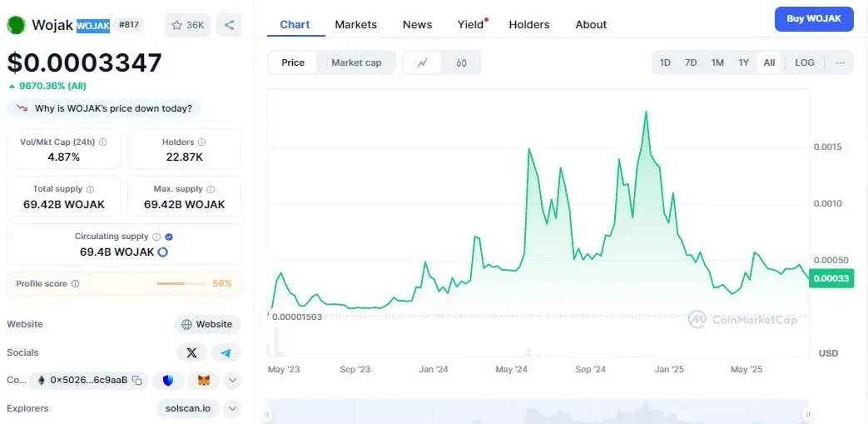
Task: Click the 0.00001503 low price label
Action: click(297, 317)
